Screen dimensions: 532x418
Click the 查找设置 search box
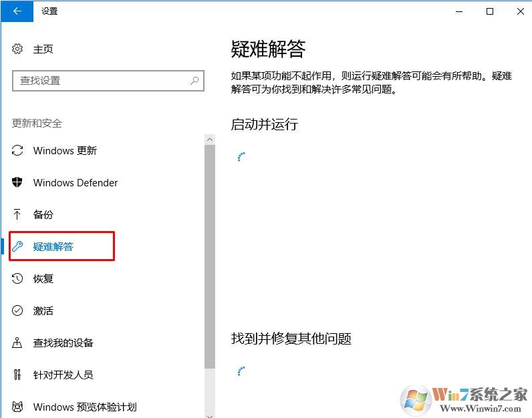tap(108, 81)
